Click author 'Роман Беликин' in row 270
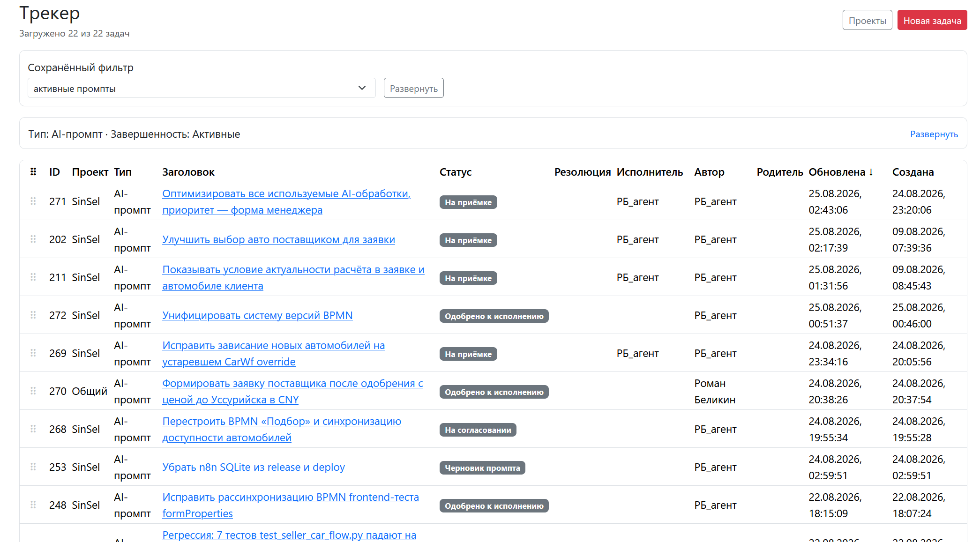Image resolution: width=980 pixels, height=542 pixels. click(715, 391)
